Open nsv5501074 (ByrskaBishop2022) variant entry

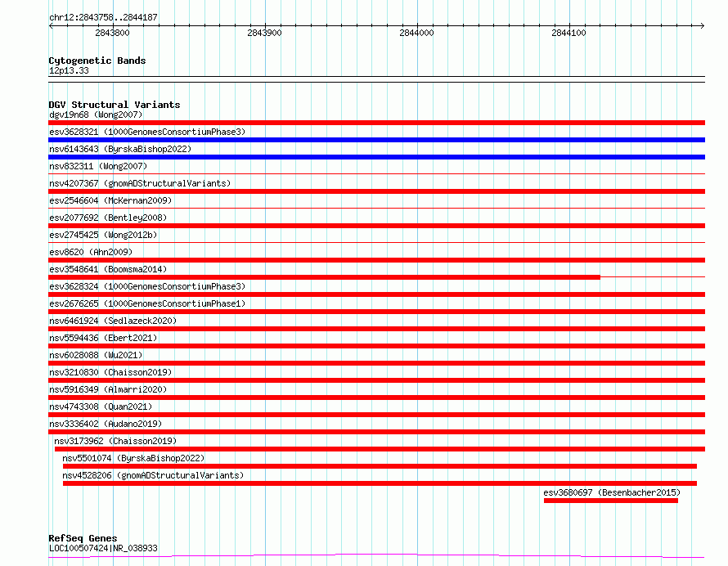point(133,458)
